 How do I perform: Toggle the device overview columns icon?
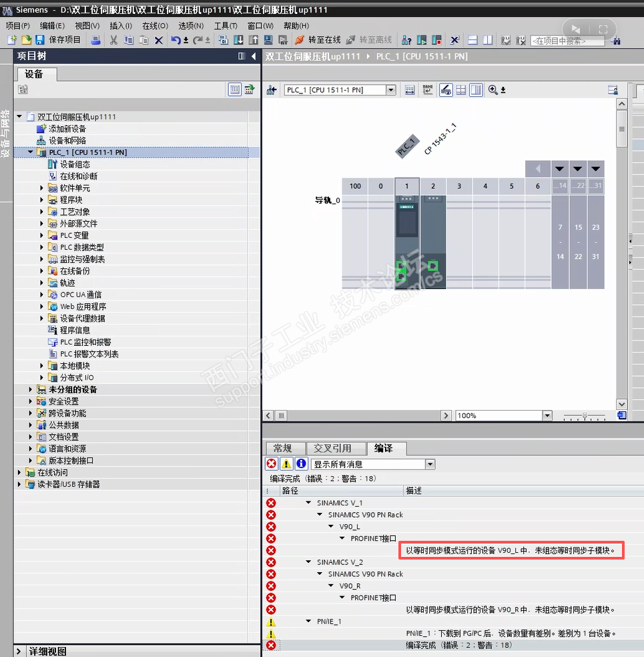click(x=476, y=89)
